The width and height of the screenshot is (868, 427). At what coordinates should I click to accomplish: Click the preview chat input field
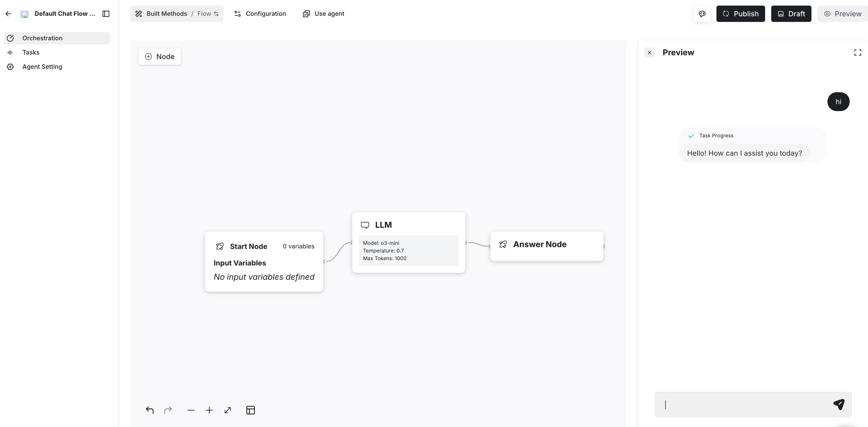pyautogui.click(x=742, y=404)
